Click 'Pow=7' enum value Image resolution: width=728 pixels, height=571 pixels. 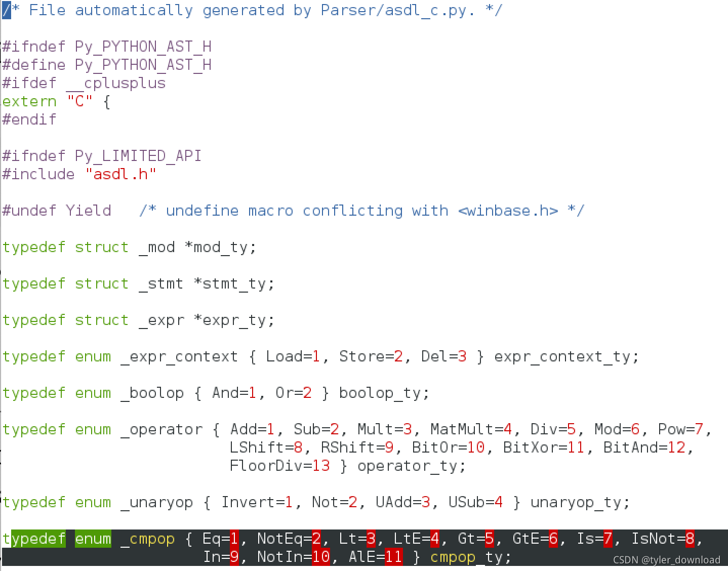[680, 430]
